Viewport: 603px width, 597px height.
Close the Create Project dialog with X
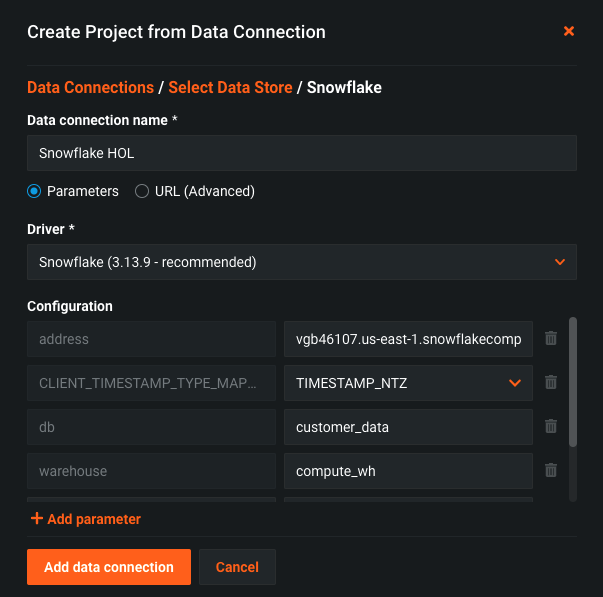[x=569, y=31]
